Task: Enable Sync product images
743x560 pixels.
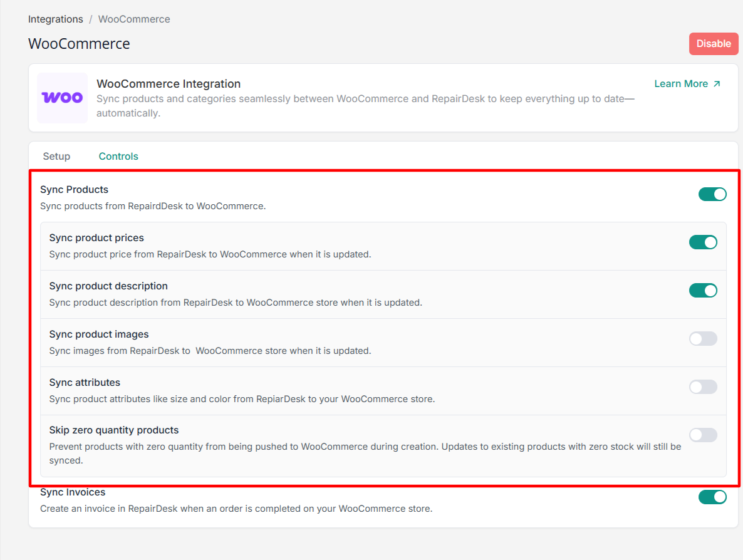Action: pos(703,339)
